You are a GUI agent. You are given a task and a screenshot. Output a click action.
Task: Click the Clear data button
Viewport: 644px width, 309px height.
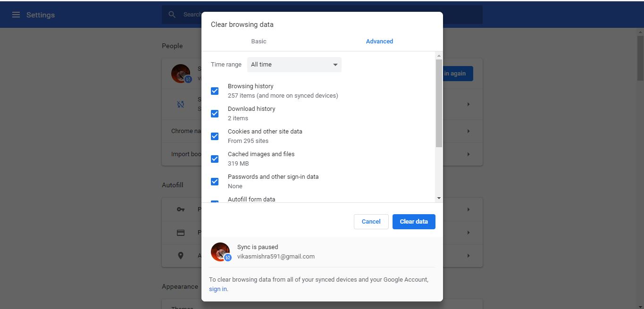pos(414,222)
